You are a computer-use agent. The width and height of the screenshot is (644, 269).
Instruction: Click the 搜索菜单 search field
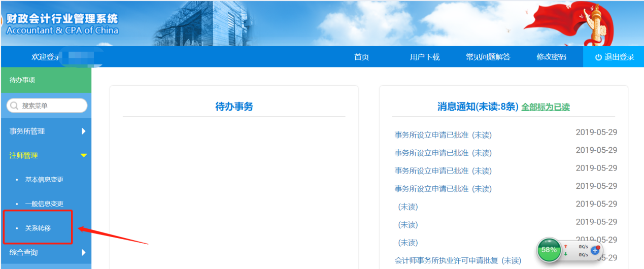click(x=51, y=106)
